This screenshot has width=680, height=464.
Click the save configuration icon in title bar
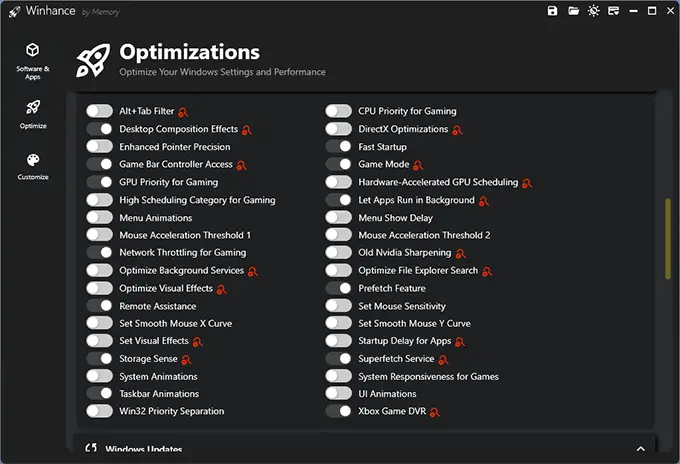click(x=552, y=11)
